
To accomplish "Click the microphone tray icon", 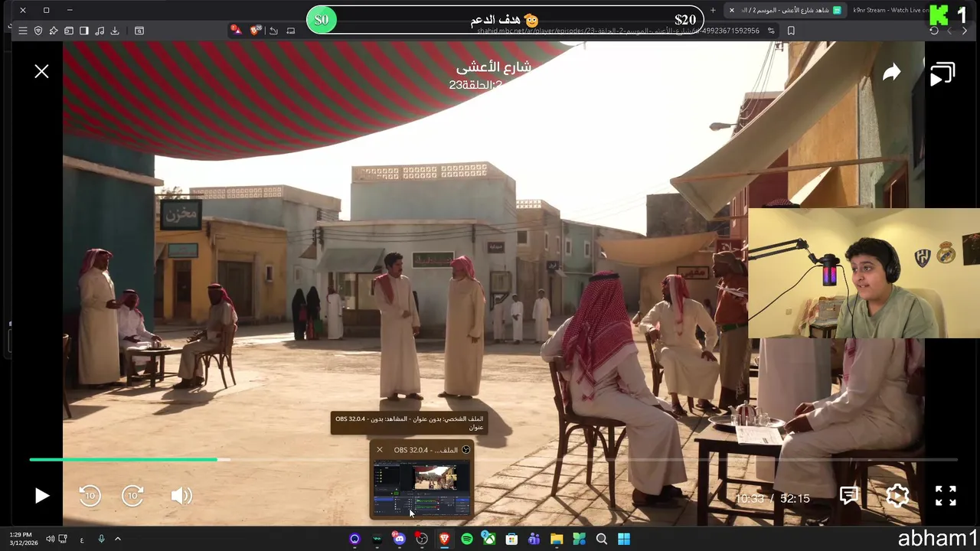I will [101, 539].
